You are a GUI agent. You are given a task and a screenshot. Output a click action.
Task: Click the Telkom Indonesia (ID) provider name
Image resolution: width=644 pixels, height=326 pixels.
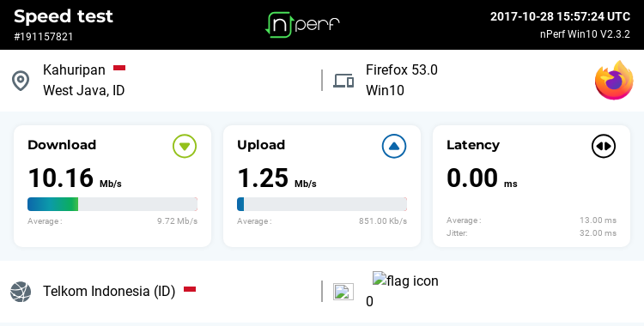[x=109, y=291]
